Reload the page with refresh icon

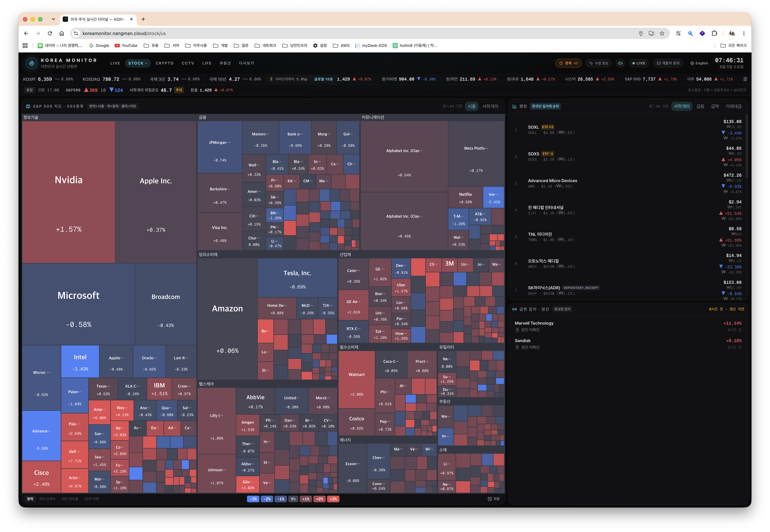coord(50,33)
